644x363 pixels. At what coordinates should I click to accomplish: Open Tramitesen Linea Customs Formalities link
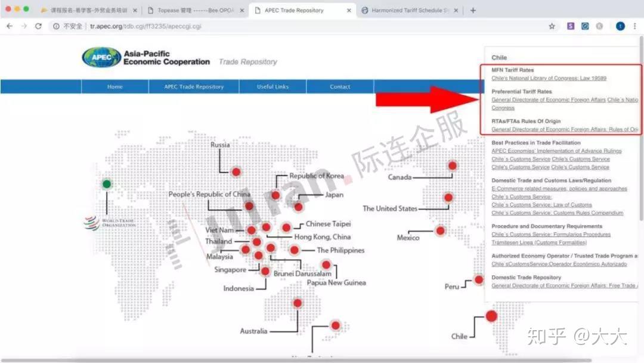[539, 242]
